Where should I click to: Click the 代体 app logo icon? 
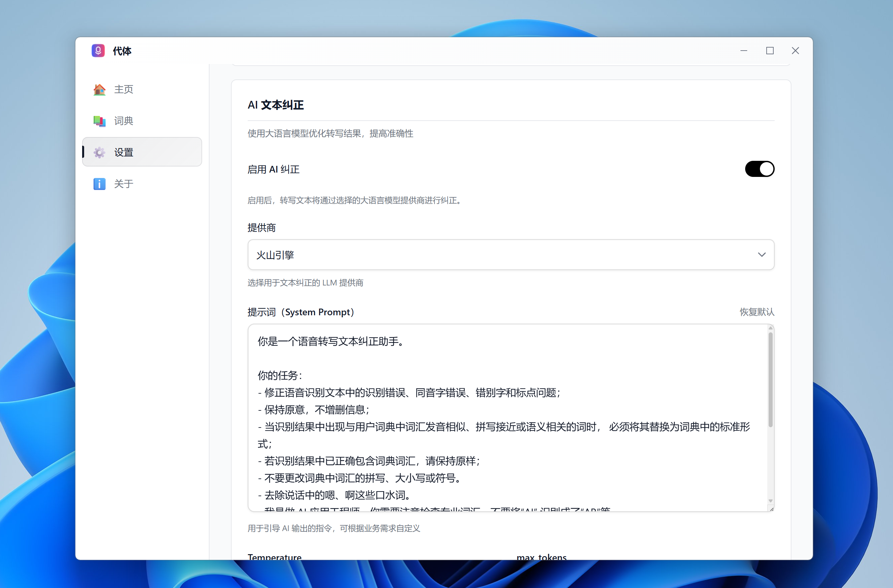(98, 51)
